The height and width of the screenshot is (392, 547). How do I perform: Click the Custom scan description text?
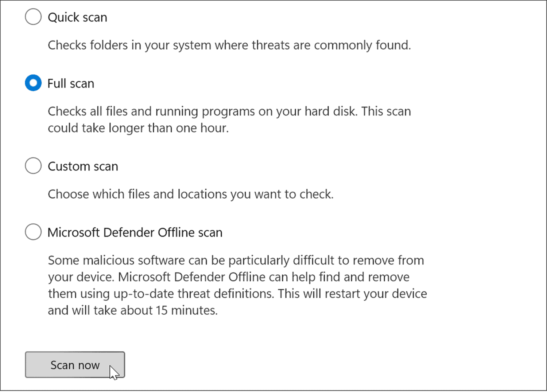tap(190, 194)
